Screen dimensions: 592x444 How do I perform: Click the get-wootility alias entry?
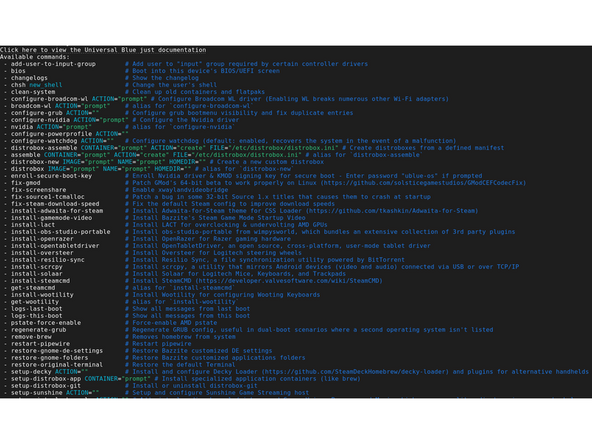35,301
